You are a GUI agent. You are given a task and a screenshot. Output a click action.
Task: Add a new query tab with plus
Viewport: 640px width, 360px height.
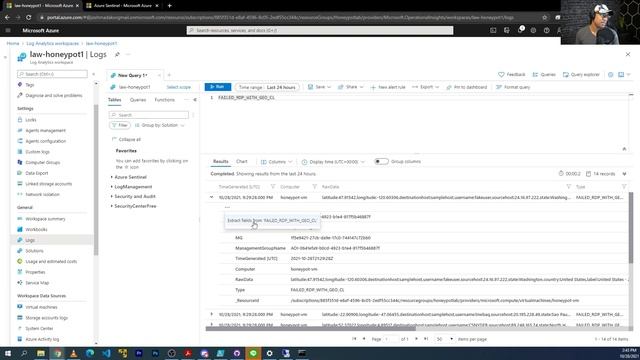169,75
